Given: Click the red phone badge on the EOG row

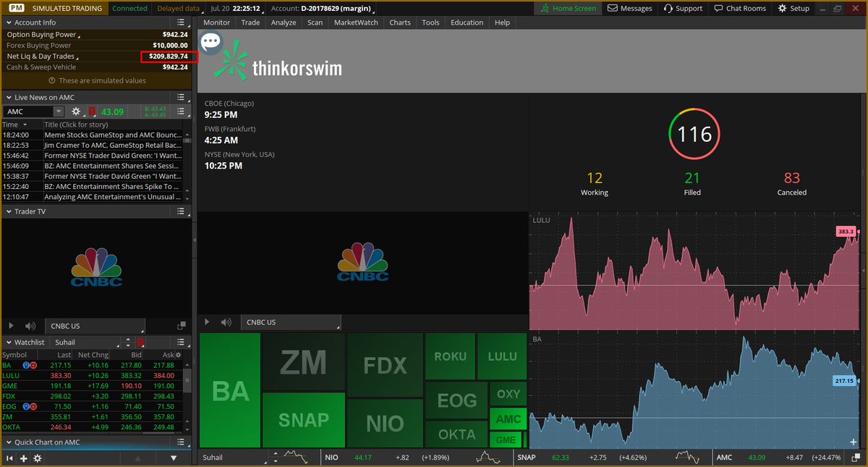Looking at the screenshot, I should point(34,407).
